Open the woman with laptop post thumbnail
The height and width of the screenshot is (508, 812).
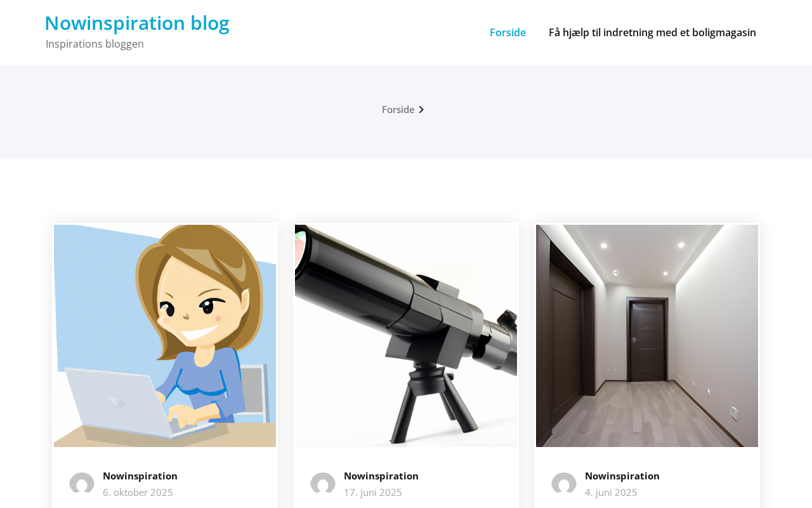coord(165,336)
